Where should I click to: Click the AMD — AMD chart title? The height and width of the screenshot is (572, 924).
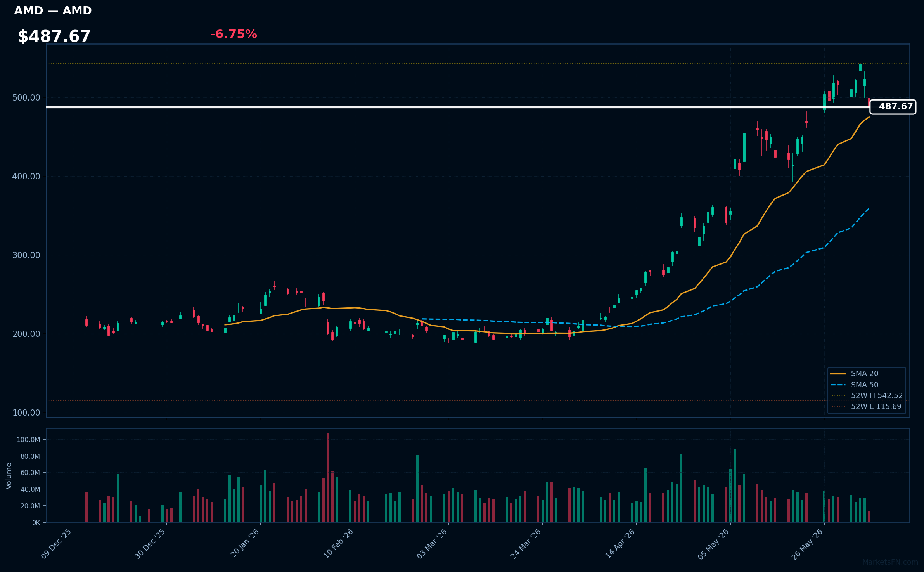click(53, 10)
